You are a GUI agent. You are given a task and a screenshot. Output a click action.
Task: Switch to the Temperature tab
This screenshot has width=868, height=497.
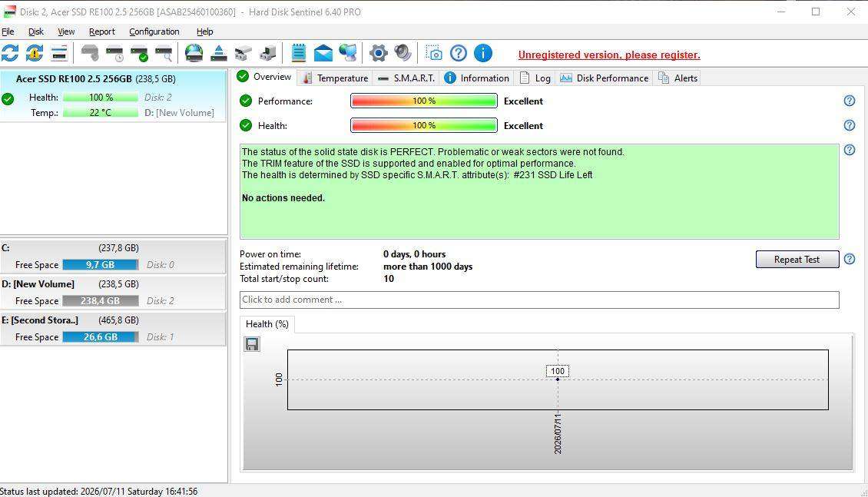pyautogui.click(x=336, y=78)
